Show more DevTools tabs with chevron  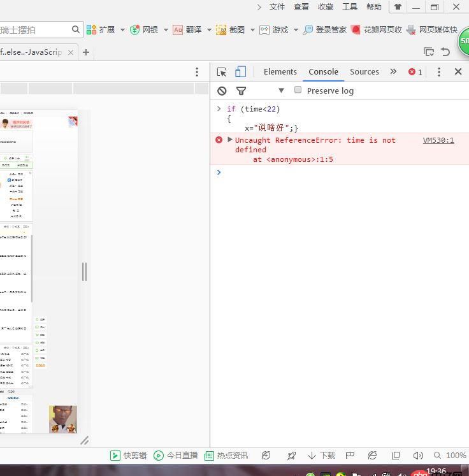tap(393, 71)
